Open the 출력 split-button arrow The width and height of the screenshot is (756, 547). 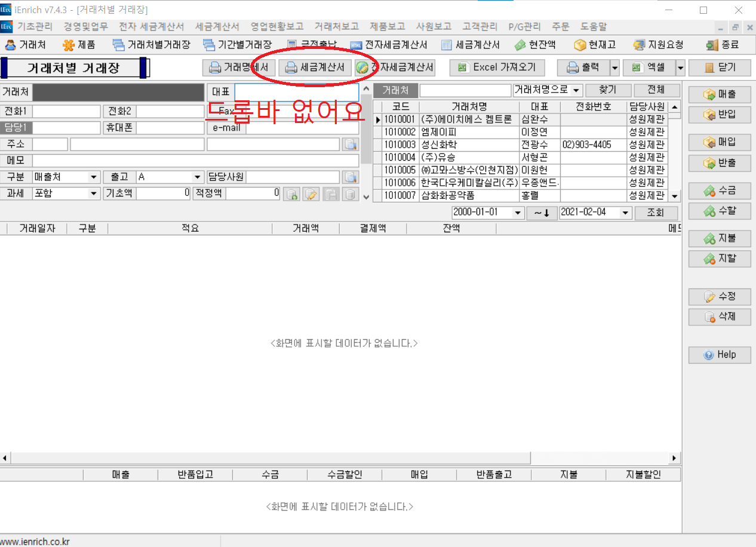coord(614,68)
